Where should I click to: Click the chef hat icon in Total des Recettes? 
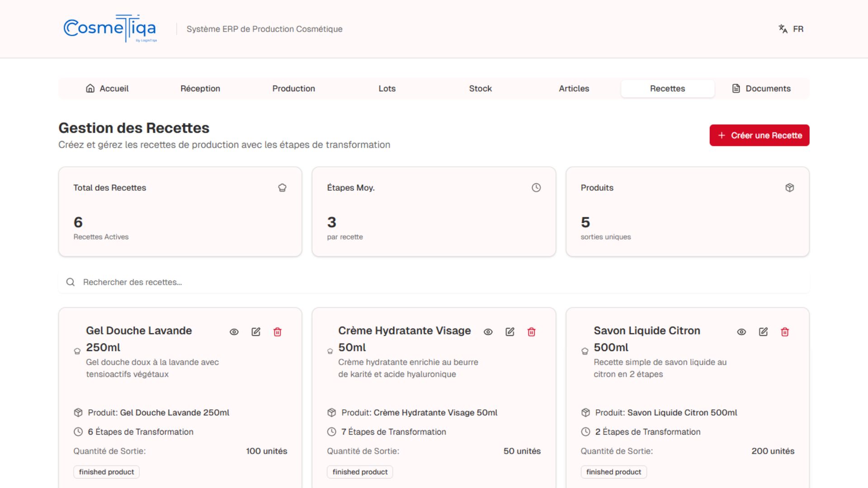283,188
